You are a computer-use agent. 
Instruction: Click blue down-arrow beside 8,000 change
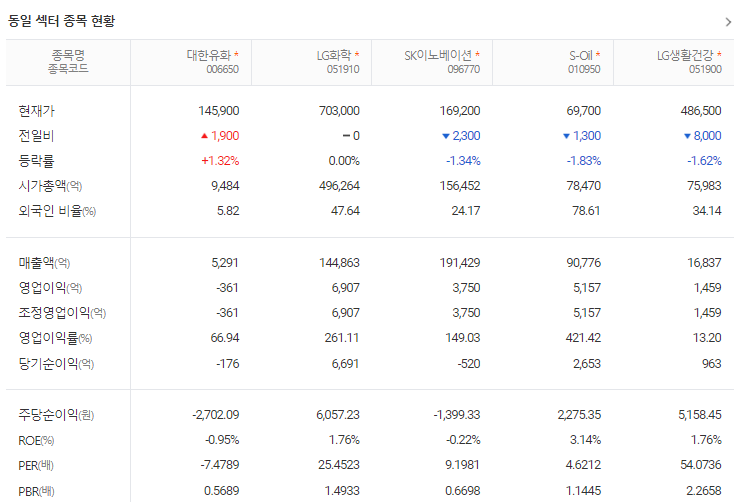pyautogui.click(x=687, y=136)
